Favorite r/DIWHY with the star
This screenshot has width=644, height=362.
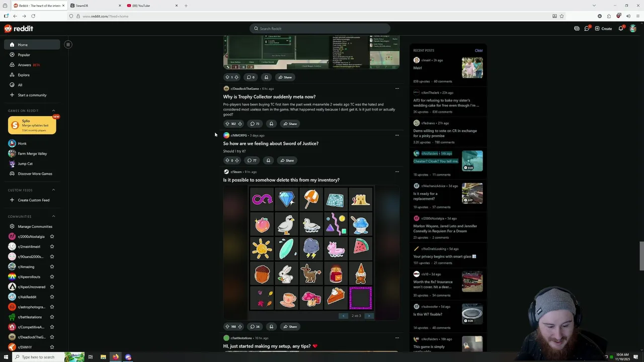tap(52, 347)
